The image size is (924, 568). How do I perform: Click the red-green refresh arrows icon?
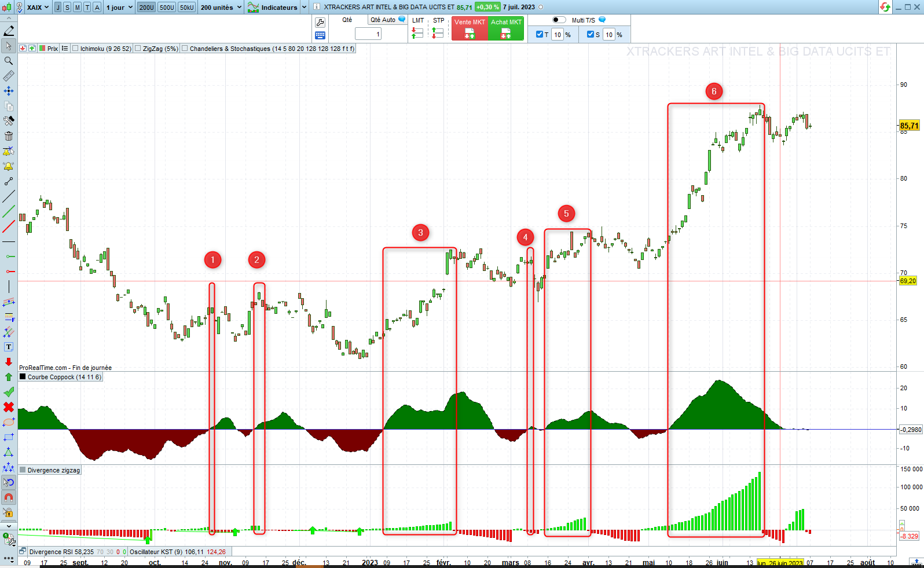[x=885, y=7]
